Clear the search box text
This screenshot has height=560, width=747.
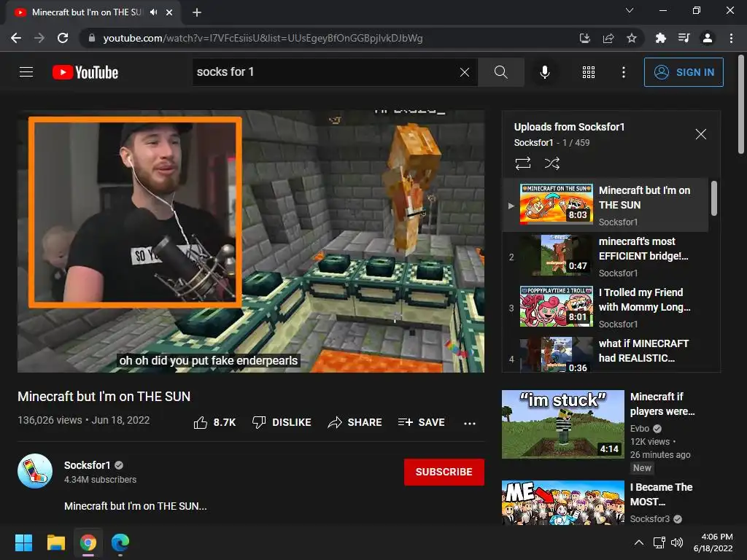pos(465,72)
